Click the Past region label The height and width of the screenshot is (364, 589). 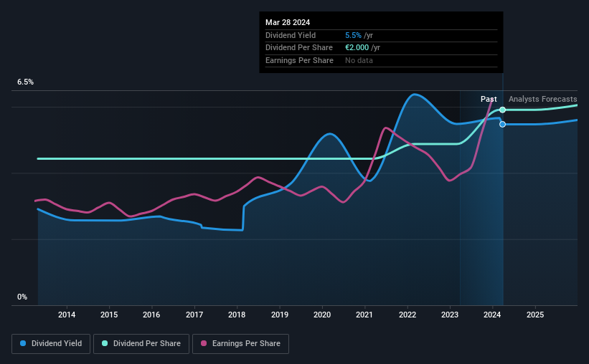tap(489, 99)
